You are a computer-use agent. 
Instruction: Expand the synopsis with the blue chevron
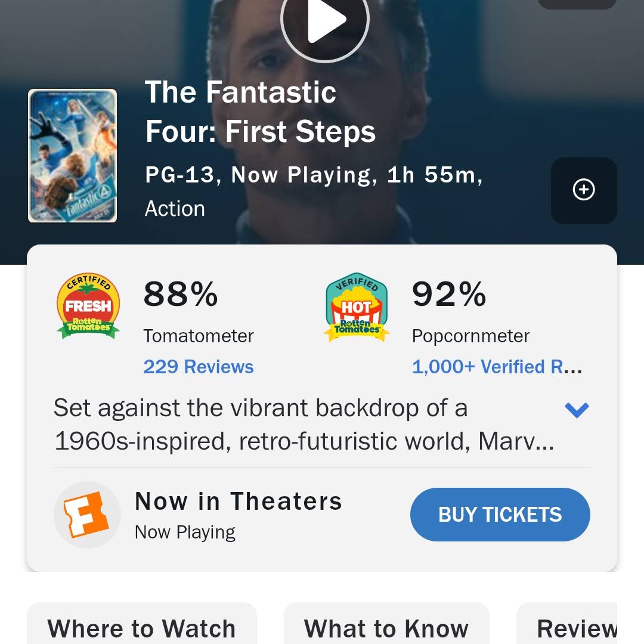tap(577, 410)
